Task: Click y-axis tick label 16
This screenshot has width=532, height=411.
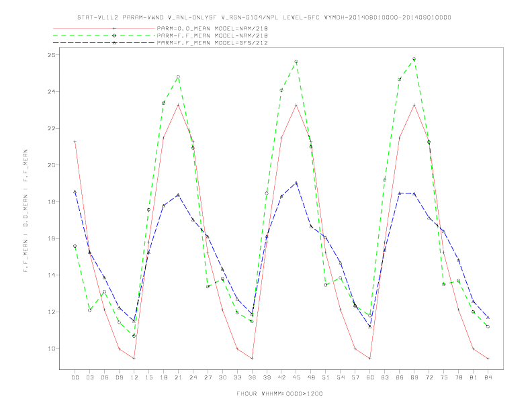Action: point(51,238)
